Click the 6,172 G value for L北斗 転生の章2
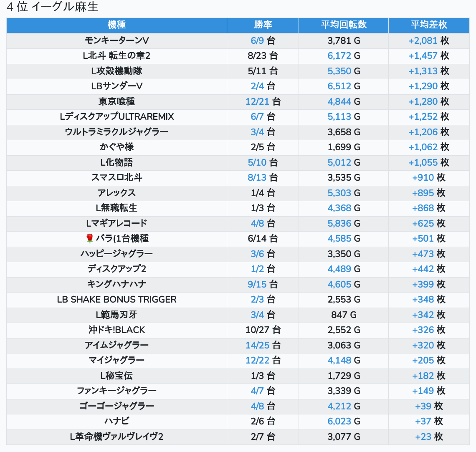 (x=339, y=56)
